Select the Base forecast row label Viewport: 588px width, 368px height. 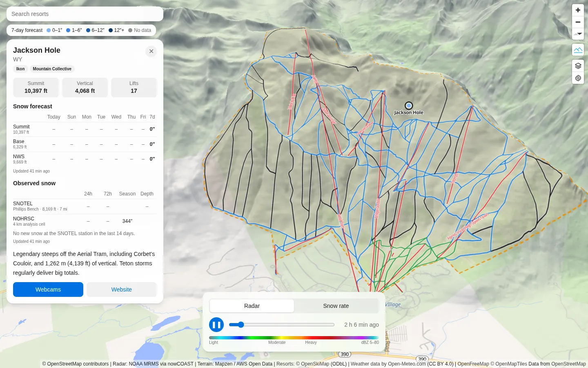click(x=19, y=141)
